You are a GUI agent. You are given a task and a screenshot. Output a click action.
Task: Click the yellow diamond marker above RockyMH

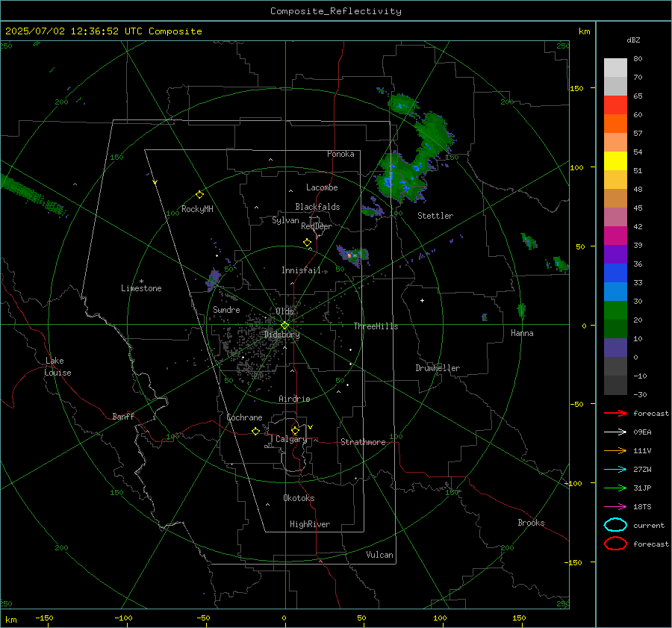click(x=199, y=195)
